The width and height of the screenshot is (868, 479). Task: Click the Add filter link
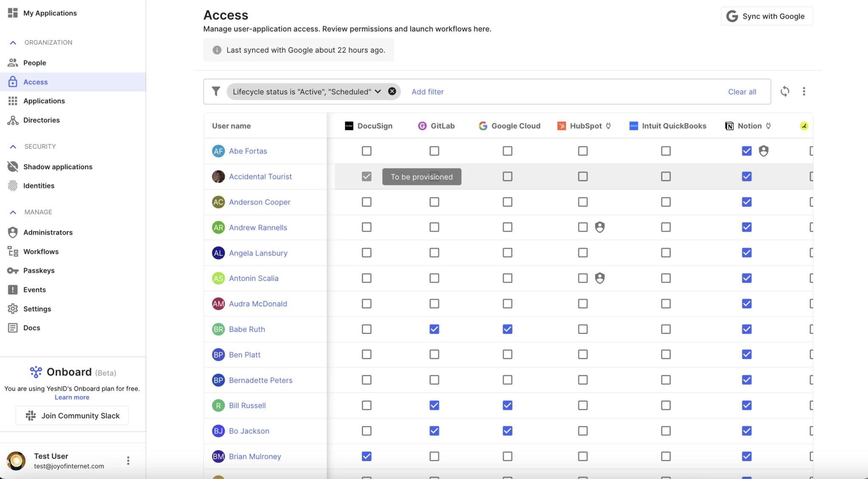point(427,92)
